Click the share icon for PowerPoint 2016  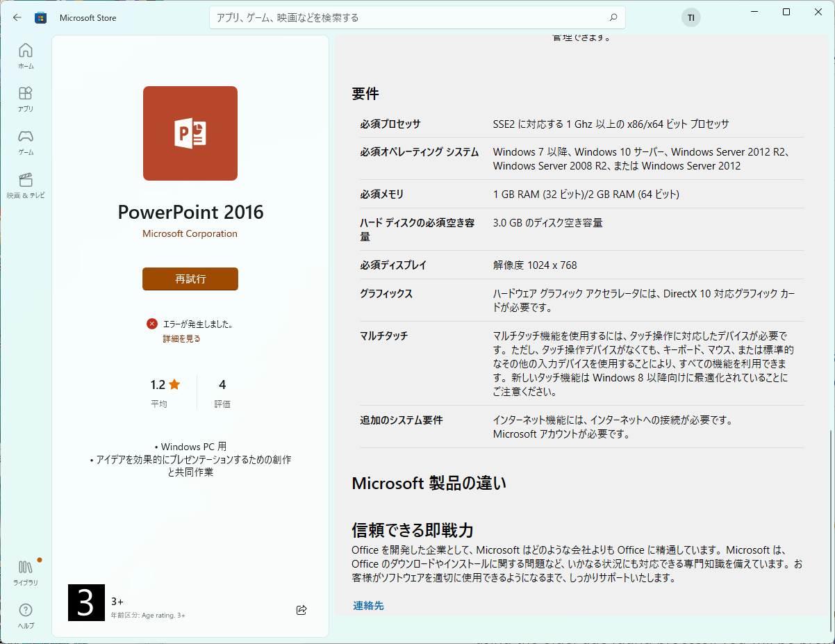pos(301,609)
